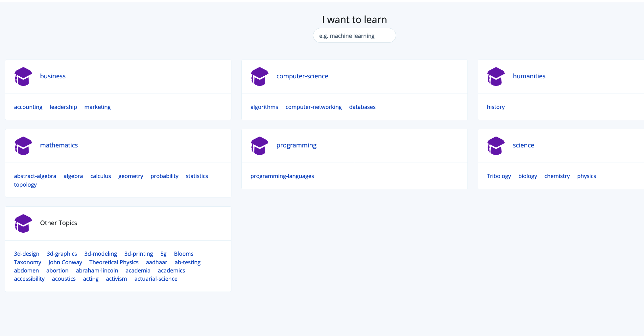Open the John Conway topic
The image size is (644, 336).
pos(65,262)
